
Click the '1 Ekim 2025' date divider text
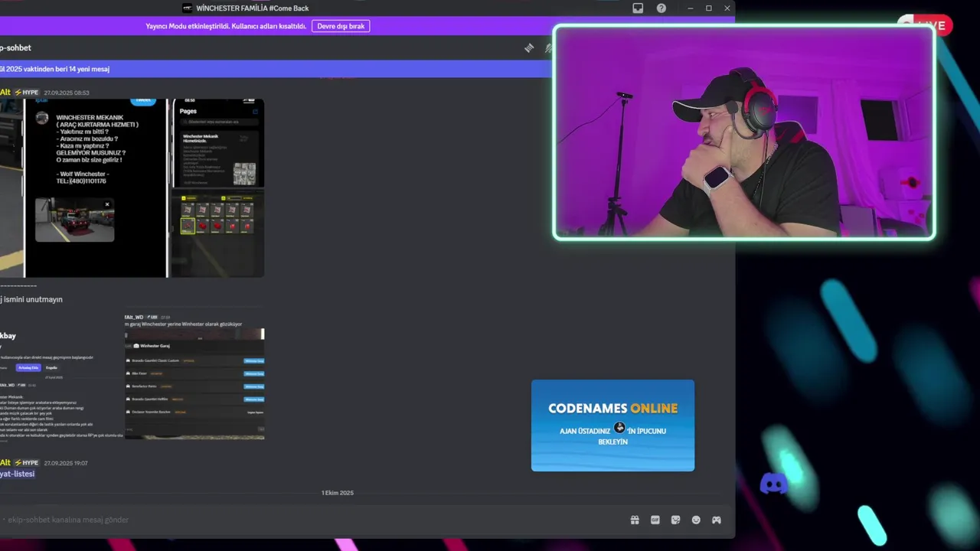coord(338,493)
